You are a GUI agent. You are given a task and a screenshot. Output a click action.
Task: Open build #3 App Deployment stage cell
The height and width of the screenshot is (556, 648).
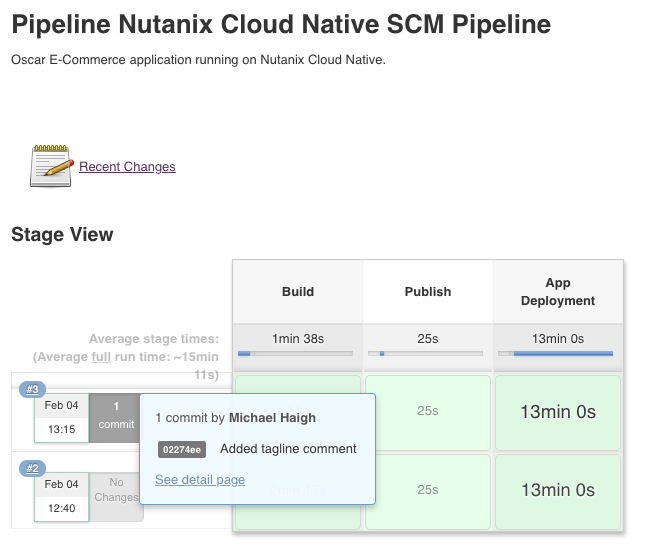point(558,413)
